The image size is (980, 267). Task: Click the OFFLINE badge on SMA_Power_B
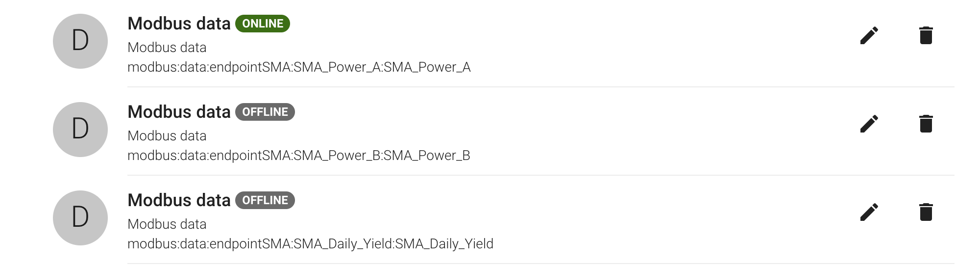265,112
